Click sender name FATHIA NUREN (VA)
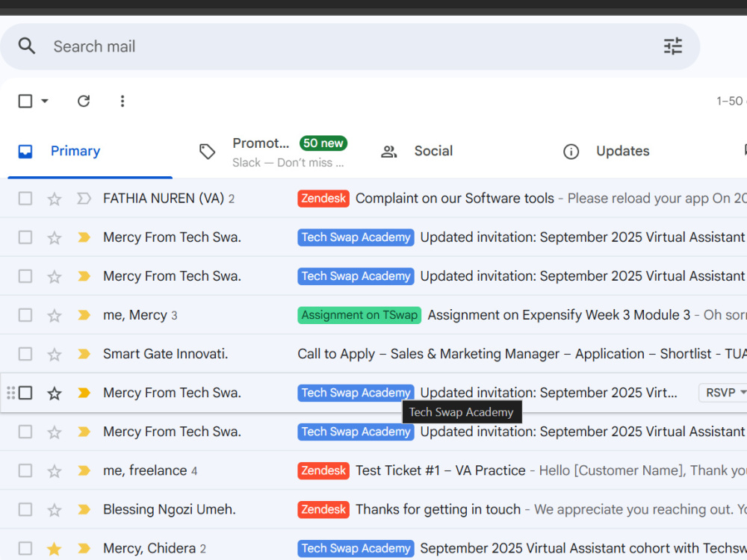747x560 pixels. click(164, 198)
